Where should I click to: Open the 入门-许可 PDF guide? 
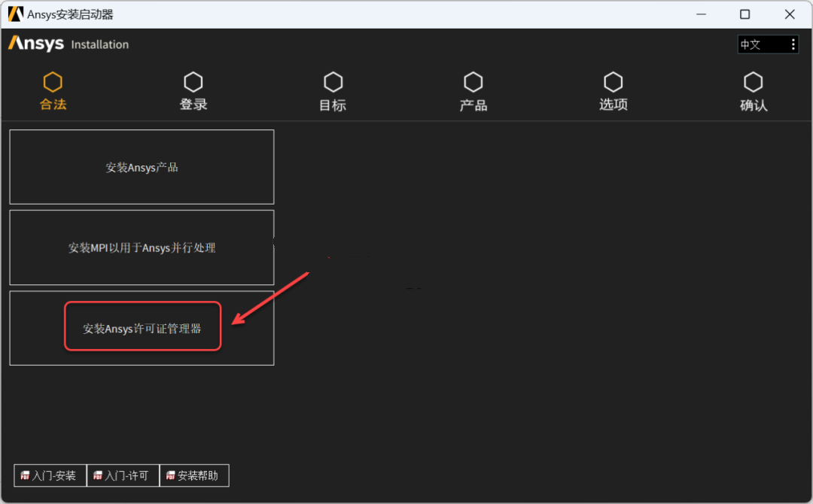tap(123, 475)
